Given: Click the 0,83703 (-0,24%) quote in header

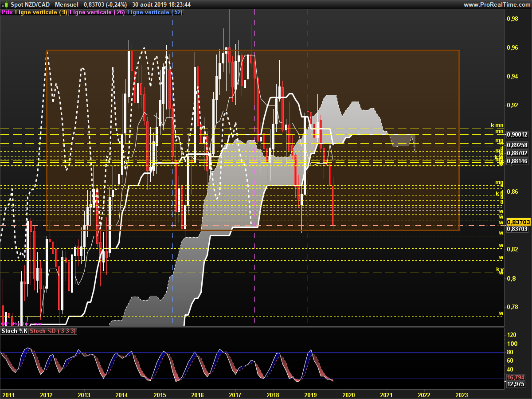Looking at the screenshot, I should click(105, 4).
